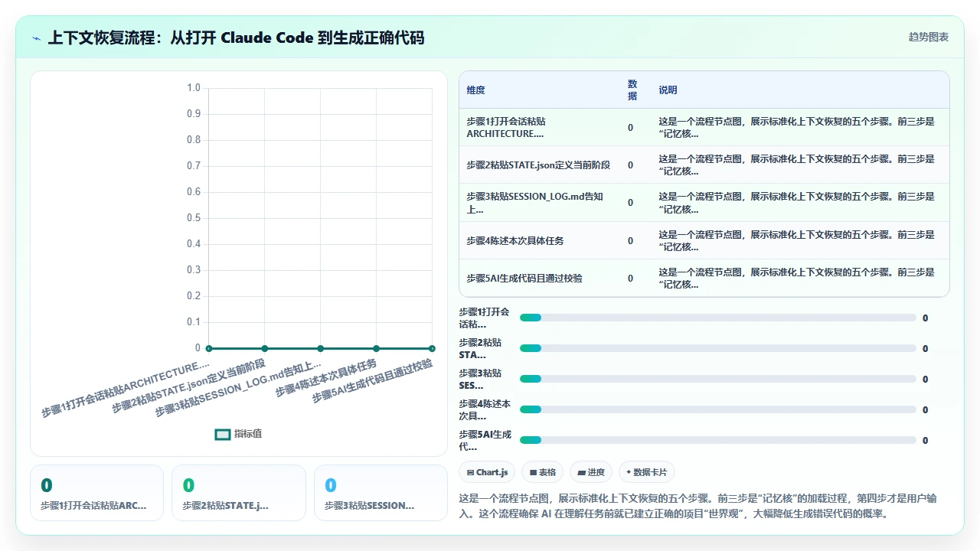The image size is (980, 551).
Task: Select the Chart.js tag chip
Action: click(x=488, y=472)
